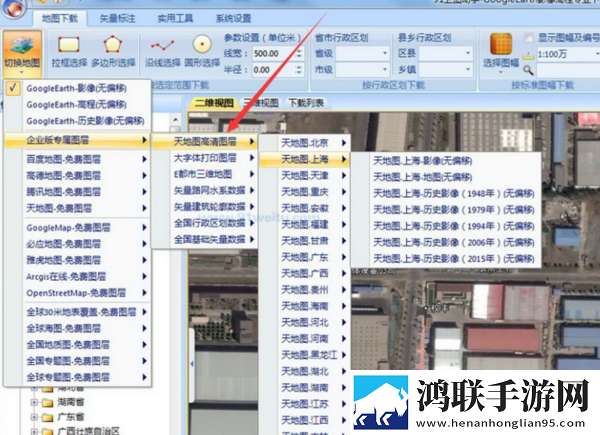600x435 pixels.
Task: Switch to the 下载列表 tab
Action: [x=306, y=103]
